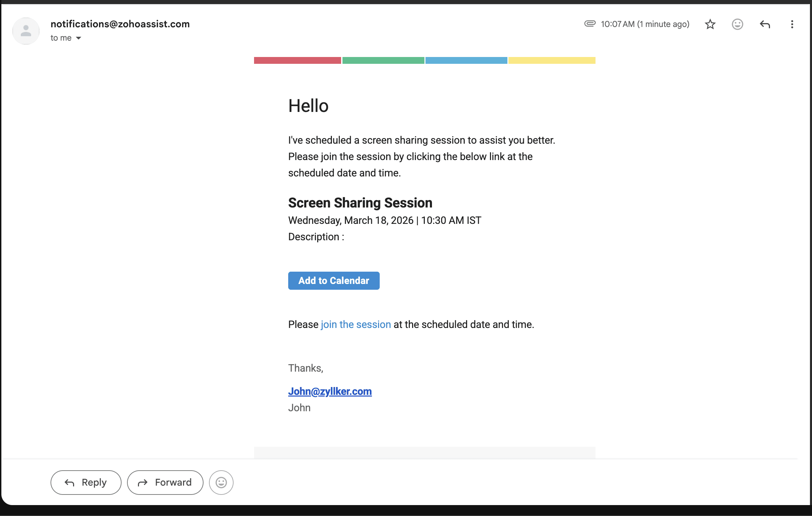The width and height of the screenshot is (812, 516).
Task: Click the attachment paperclip icon
Action: pyautogui.click(x=590, y=24)
